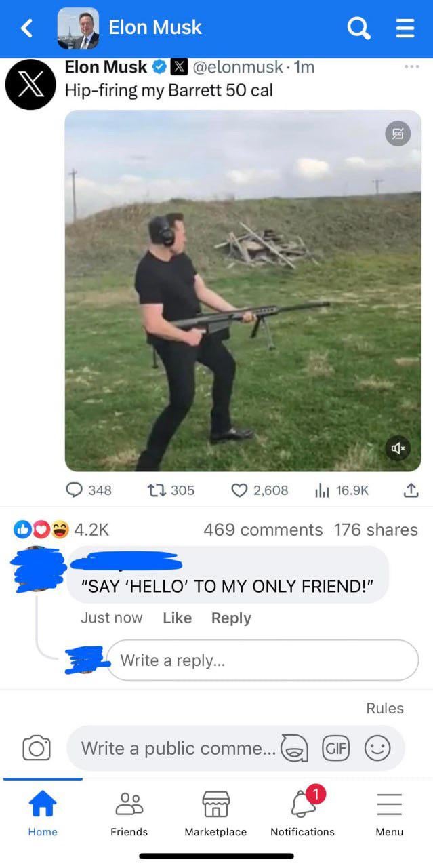Like the tweet using the heart icon

click(x=239, y=490)
